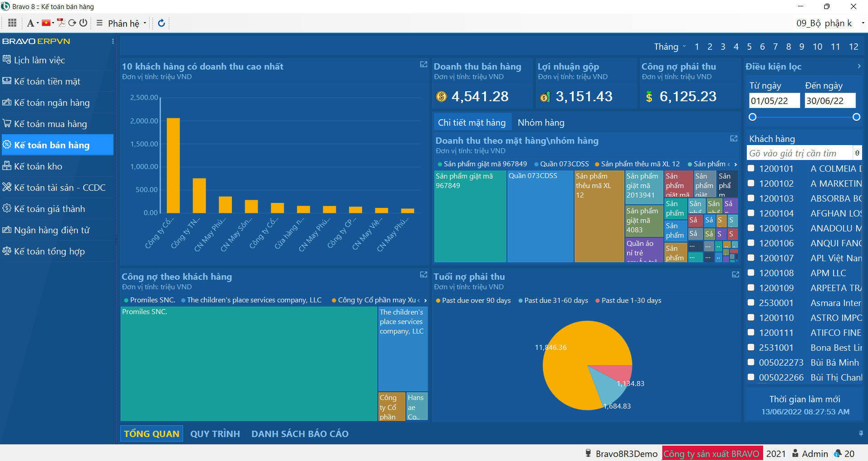Click the blue refresh icon

click(x=161, y=23)
